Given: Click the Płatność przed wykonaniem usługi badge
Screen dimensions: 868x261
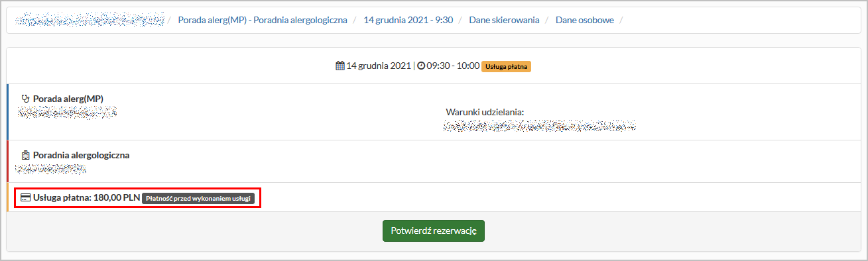Looking at the screenshot, I should 198,198.
